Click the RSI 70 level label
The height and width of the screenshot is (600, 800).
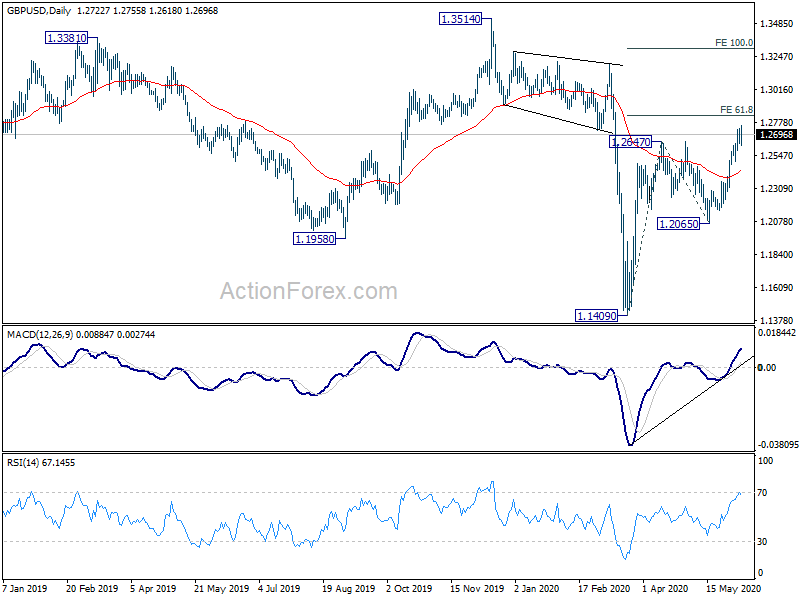[x=763, y=493]
